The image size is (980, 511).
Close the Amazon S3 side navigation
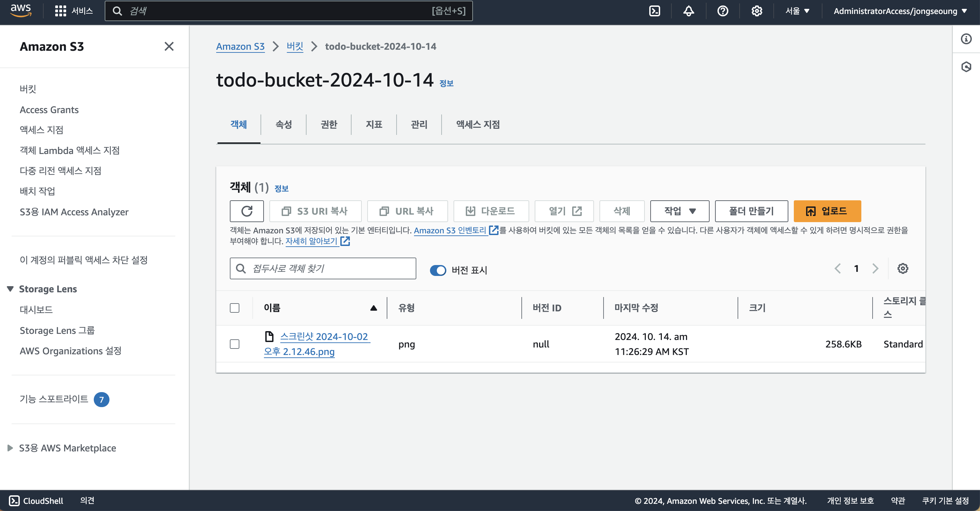tap(169, 46)
